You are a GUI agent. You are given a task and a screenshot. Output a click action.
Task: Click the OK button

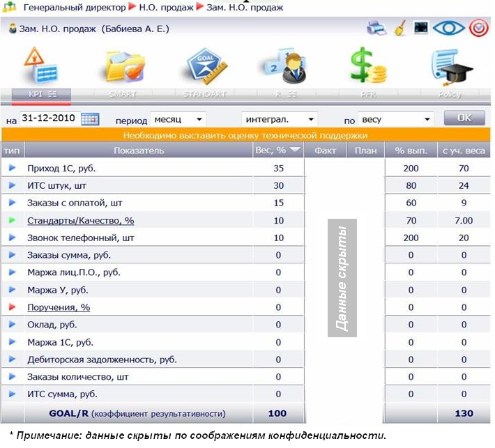click(x=464, y=118)
